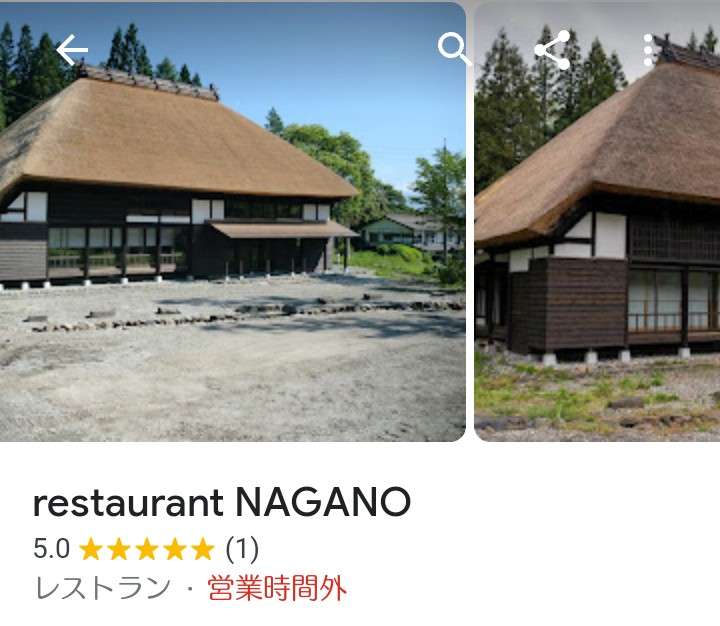Click the second yellow rating star
This screenshot has height=626, width=720.
tap(118, 549)
